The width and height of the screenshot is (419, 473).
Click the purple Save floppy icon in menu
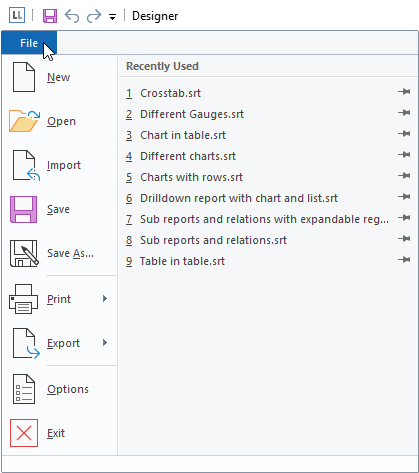23,209
